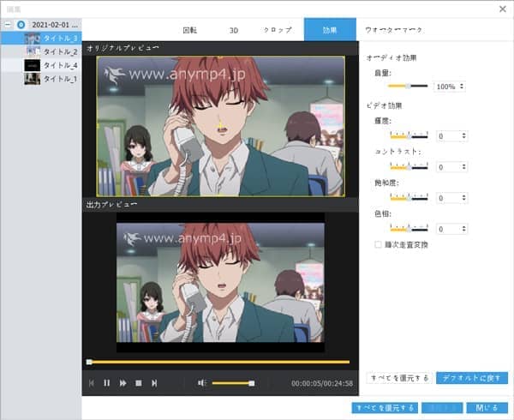This screenshot has height=420, width=514.
Task: Click the video seek progress bar
Action: [x=219, y=362]
